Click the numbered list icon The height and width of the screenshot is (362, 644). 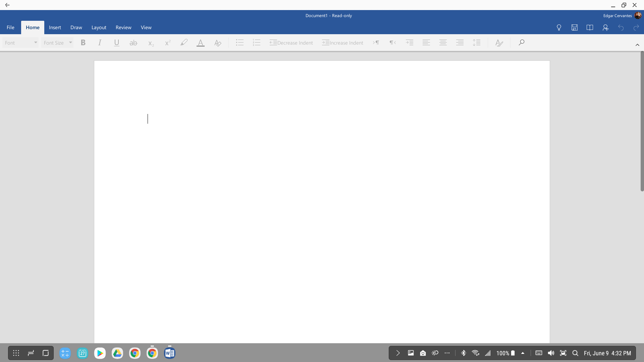256,43
